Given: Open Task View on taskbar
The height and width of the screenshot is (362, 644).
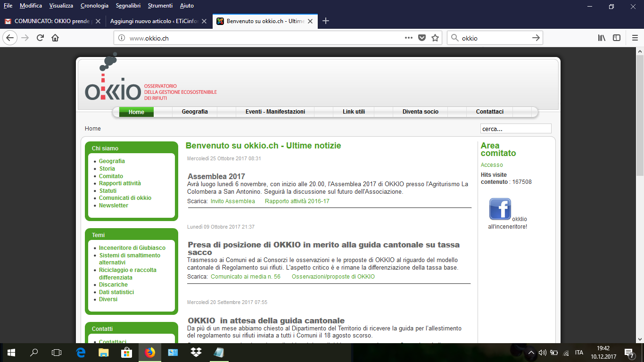Looking at the screenshot, I should tap(57, 352).
